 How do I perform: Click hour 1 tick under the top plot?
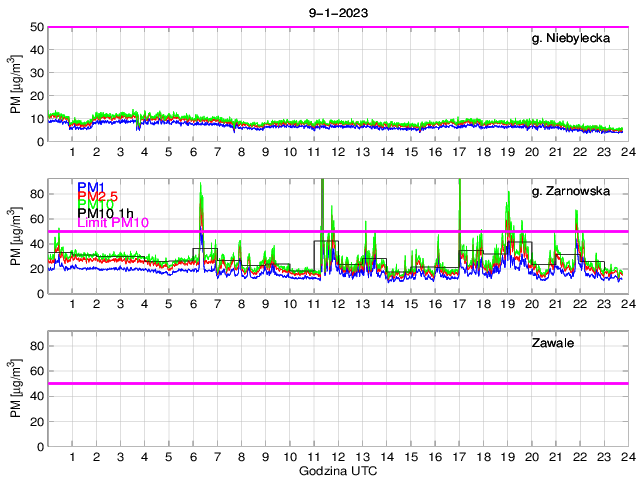coord(72,152)
